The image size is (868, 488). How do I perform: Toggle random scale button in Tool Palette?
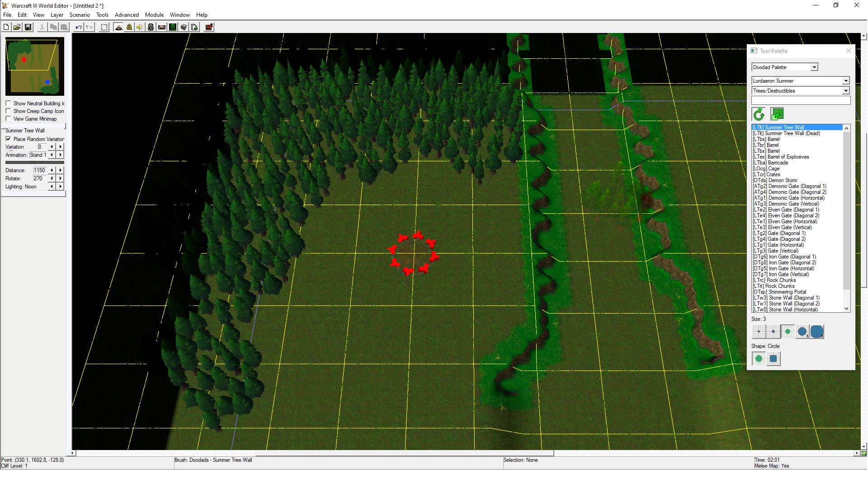777,114
